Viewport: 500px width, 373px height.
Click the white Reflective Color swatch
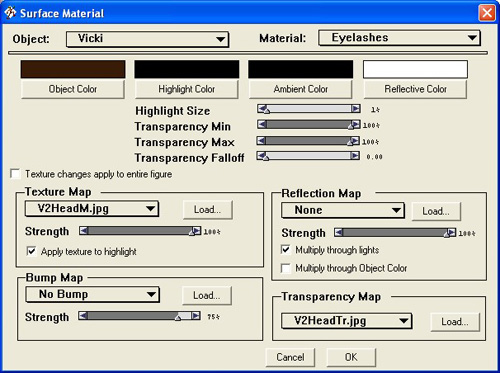point(415,69)
